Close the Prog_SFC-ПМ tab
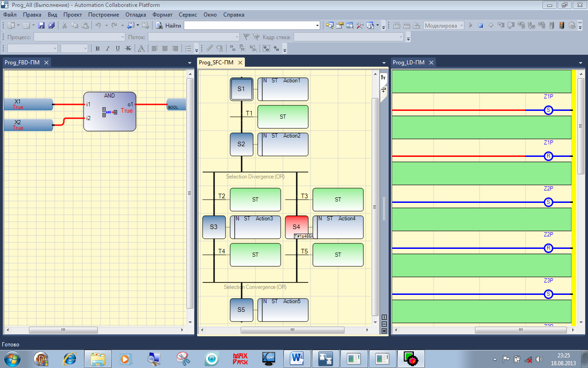The height and width of the screenshot is (368, 588). coord(240,63)
